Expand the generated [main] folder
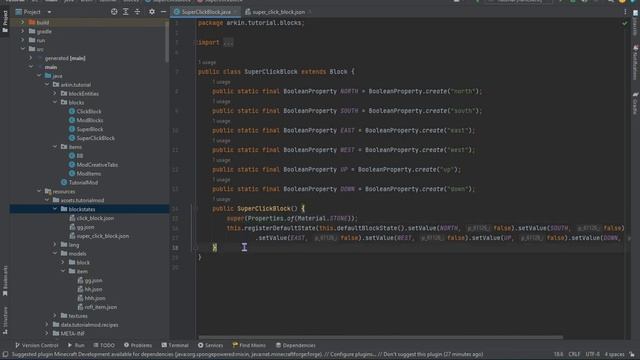 pos(31,58)
